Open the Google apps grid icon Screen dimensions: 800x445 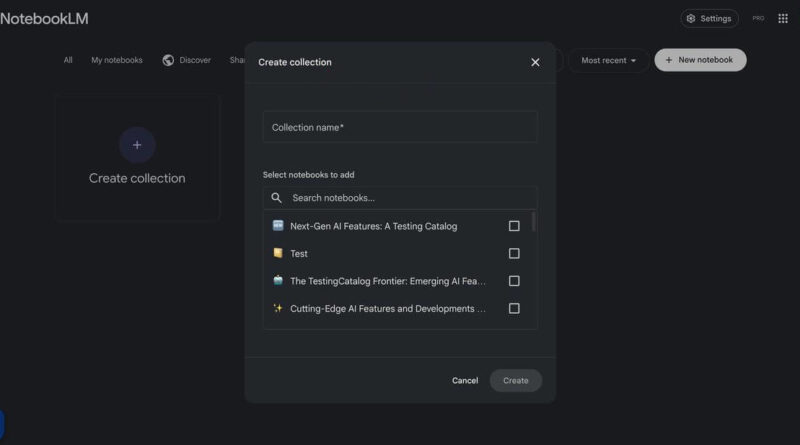(783, 18)
